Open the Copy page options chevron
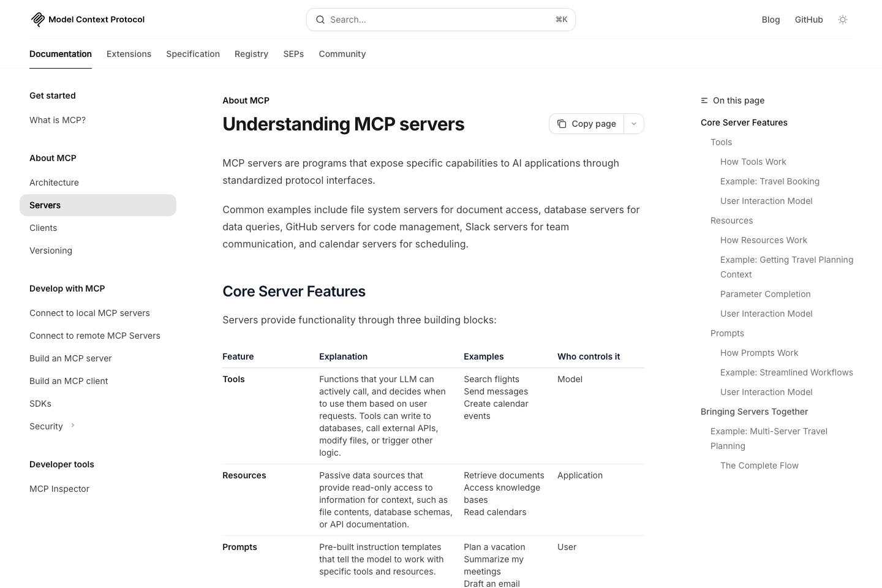Screen dimensions: 882x588 [x=634, y=124]
